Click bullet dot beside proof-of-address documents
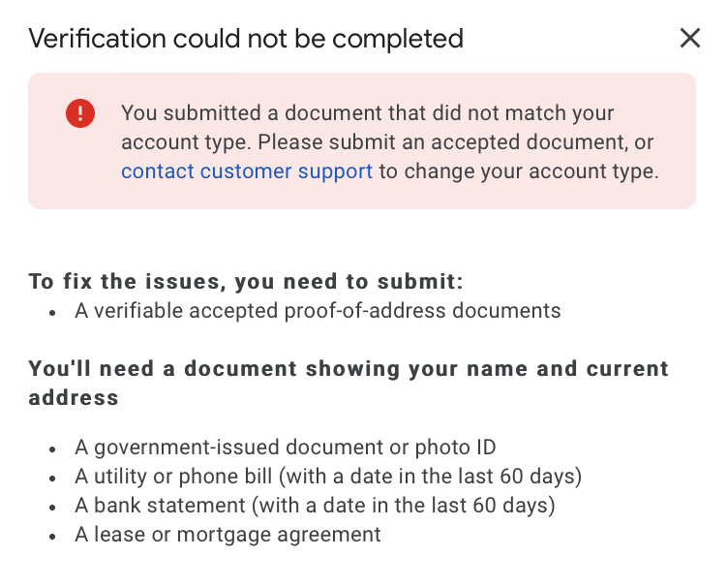This screenshot has height=587, width=728. pos(52,313)
